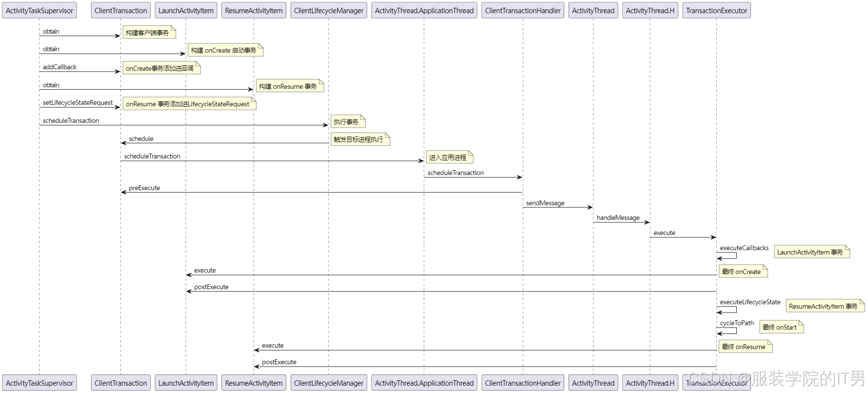Image resolution: width=868 pixels, height=393 pixels.
Task: Click the postExecute label pointing to ResumeActivityItem
Action: [x=279, y=362]
